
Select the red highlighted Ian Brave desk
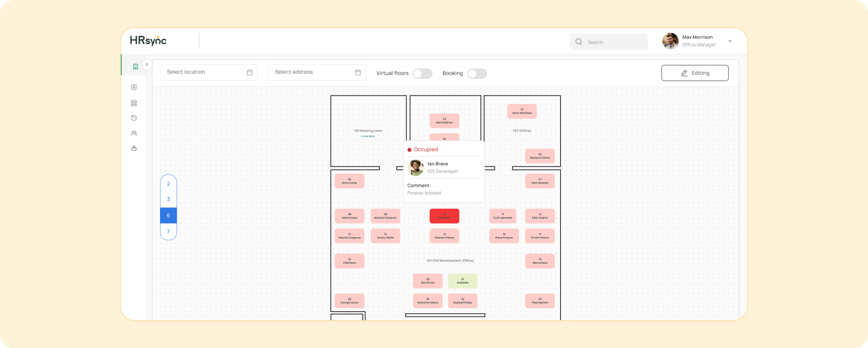444,216
